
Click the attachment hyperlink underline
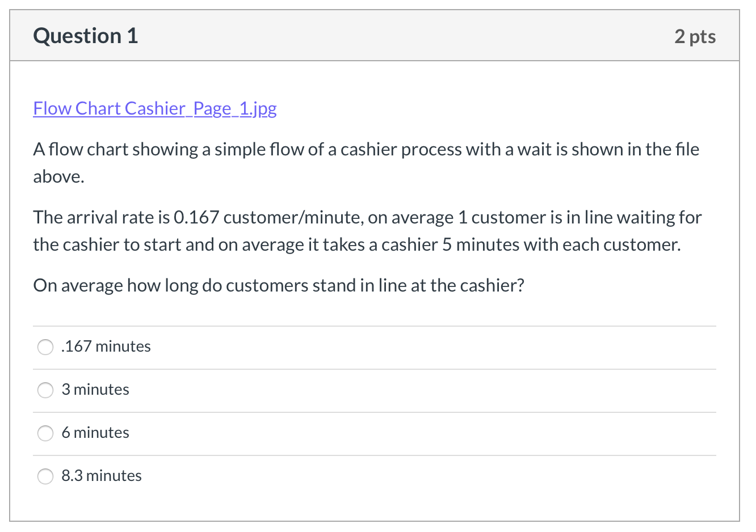(154, 117)
